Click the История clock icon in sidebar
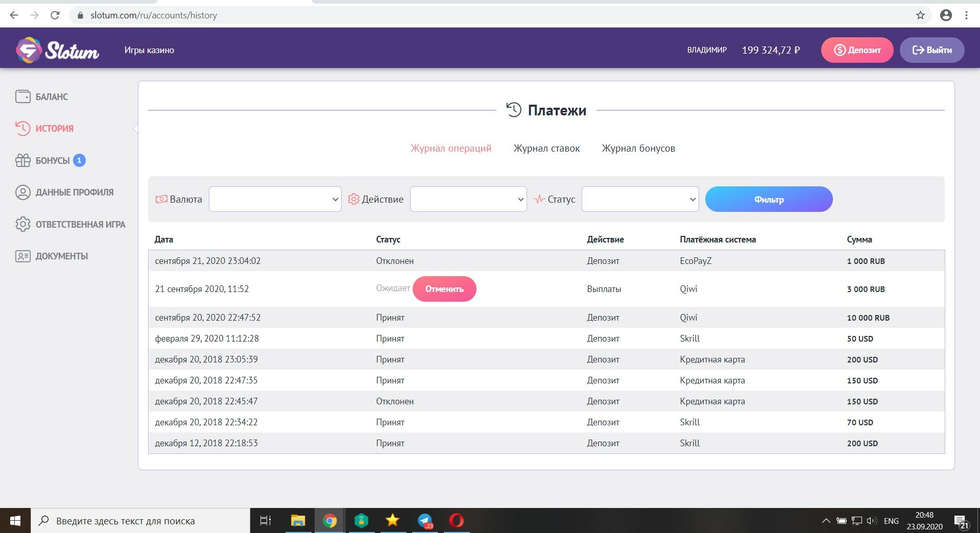The width and height of the screenshot is (980, 533). point(23,128)
